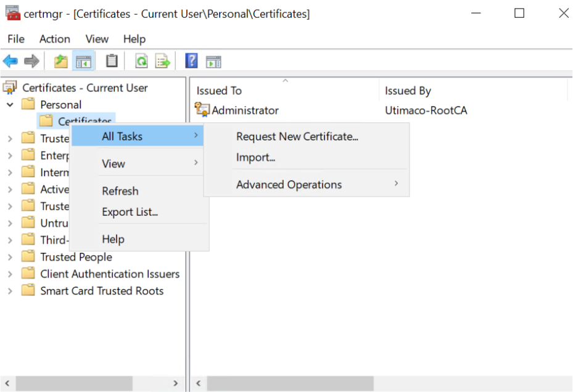Select the Administrator certificate entry

click(x=245, y=110)
